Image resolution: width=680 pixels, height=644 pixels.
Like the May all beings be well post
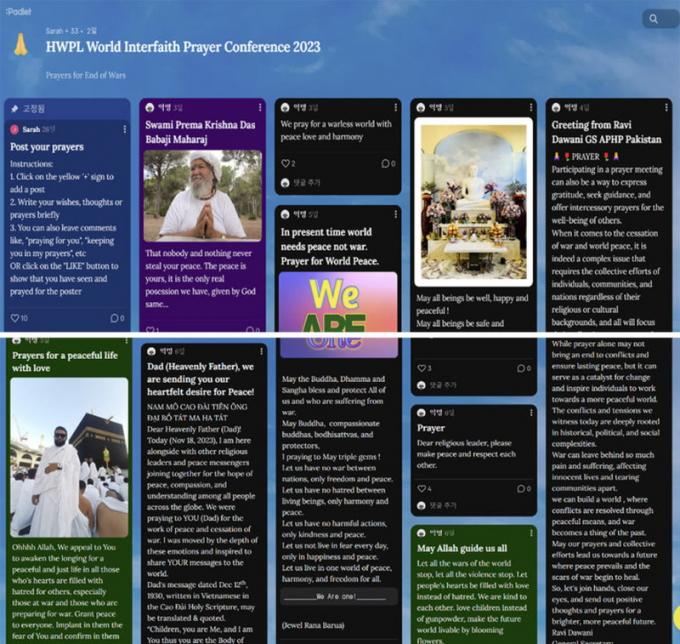pyautogui.click(x=422, y=368)
